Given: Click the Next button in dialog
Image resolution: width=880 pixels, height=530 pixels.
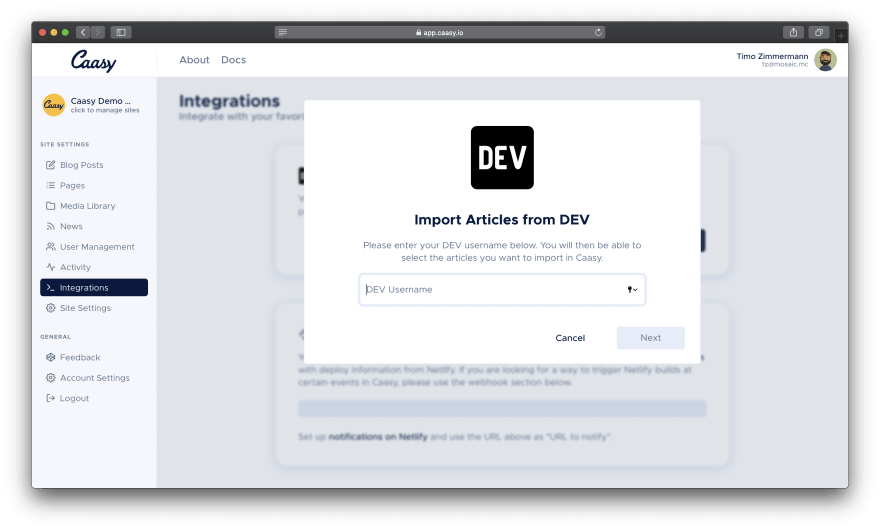Looking at the screenshot, I should tap(650, 338).
